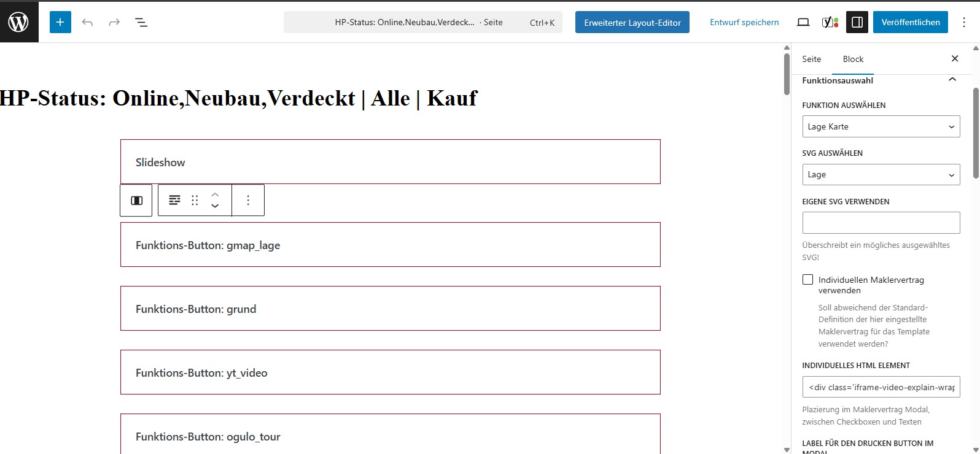Switch to the Block tab
The height and width of the screenshot is (454, 980).
click(853, 59)
